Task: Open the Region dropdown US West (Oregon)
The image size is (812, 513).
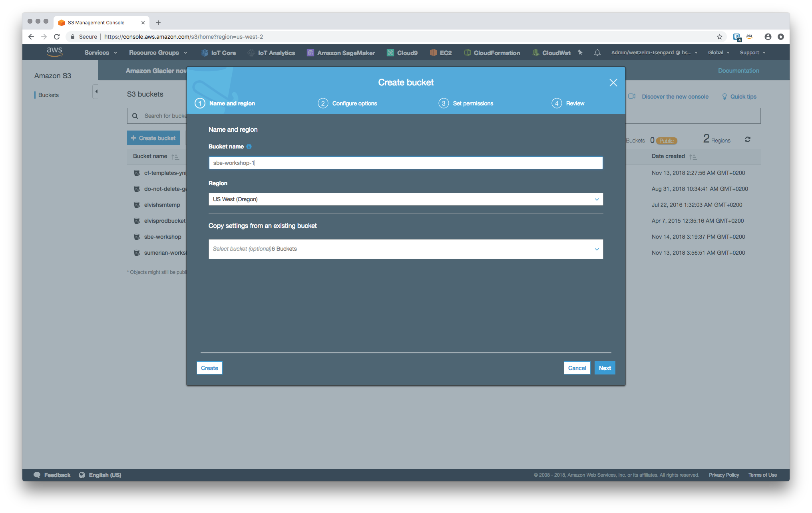Action: pyautogui.click(x=406, y=199)
